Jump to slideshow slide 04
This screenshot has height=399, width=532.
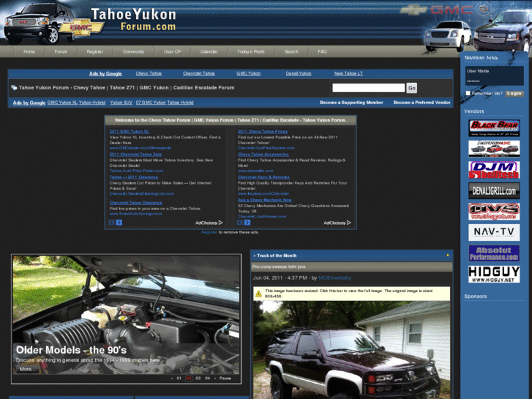[x=207, y=378]
